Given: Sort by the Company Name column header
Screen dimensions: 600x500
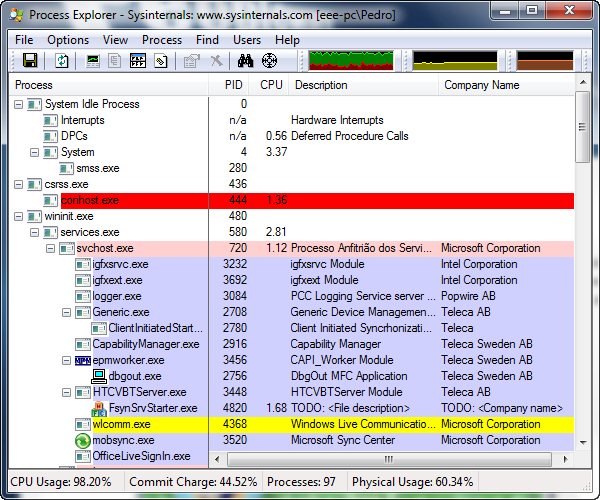Looking at the screenshot, I should (x=506, y=85).
